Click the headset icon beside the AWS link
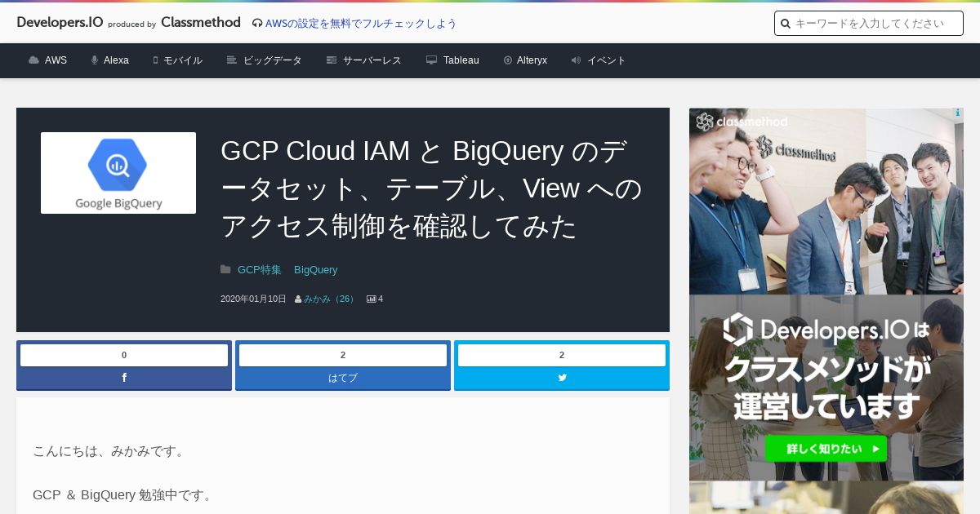The height and width of the screenshot is (514, 980). pyautogui.click(x=257, y=24)
